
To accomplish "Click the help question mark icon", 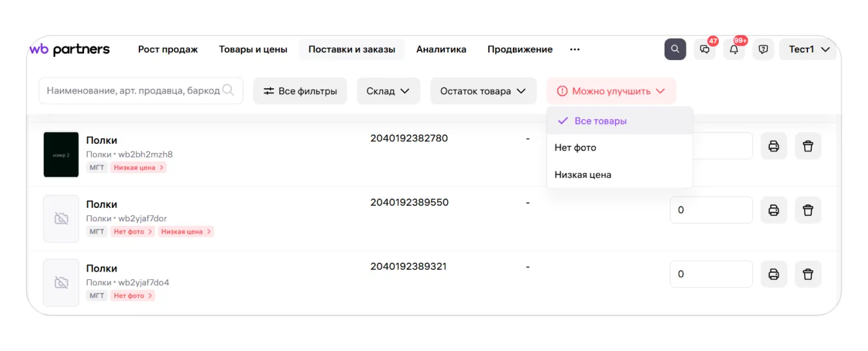I will [x=763, y=50].
